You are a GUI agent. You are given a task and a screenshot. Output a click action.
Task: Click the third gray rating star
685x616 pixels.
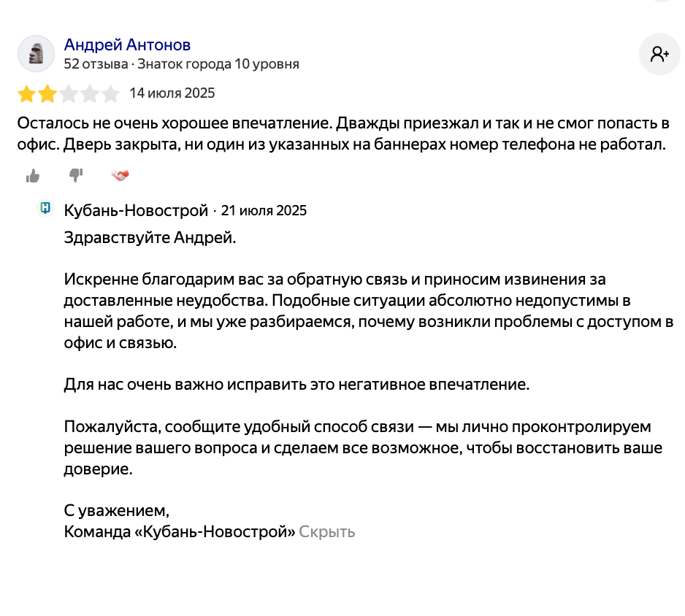click(x=69, y=94)
